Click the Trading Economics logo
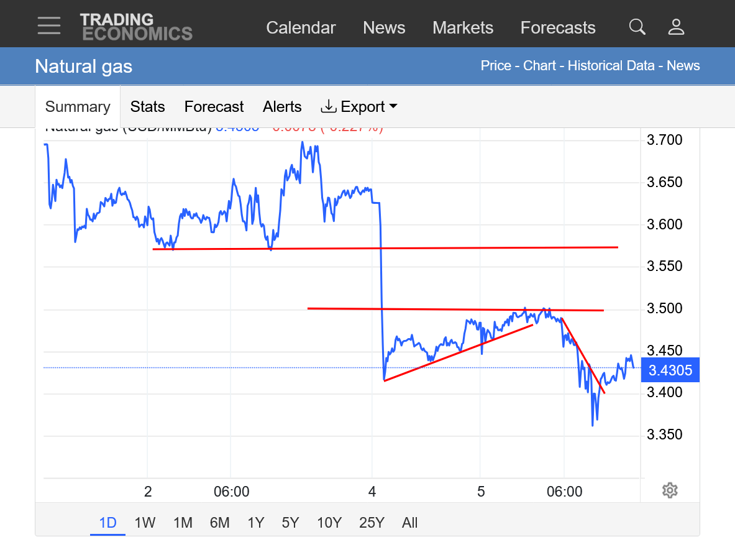Screen dimensions: 735x560 pyautogui.click(x=135, y=27)
